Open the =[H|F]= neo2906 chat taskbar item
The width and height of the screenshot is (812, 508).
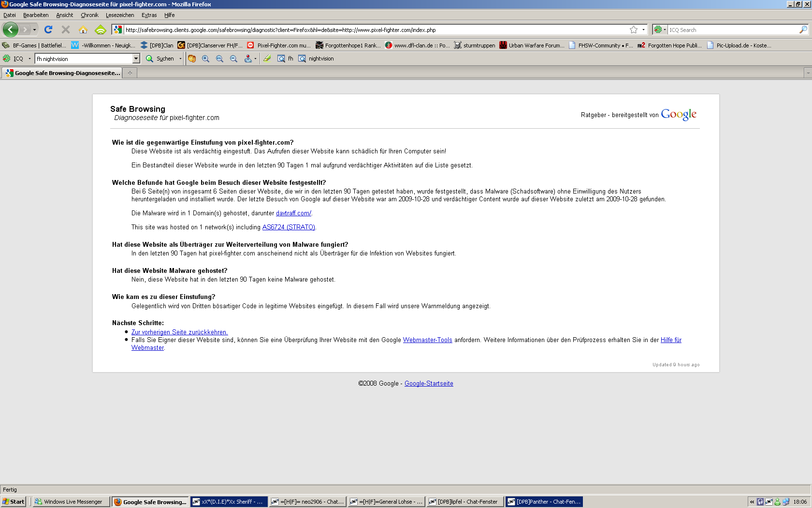(307, 502)
